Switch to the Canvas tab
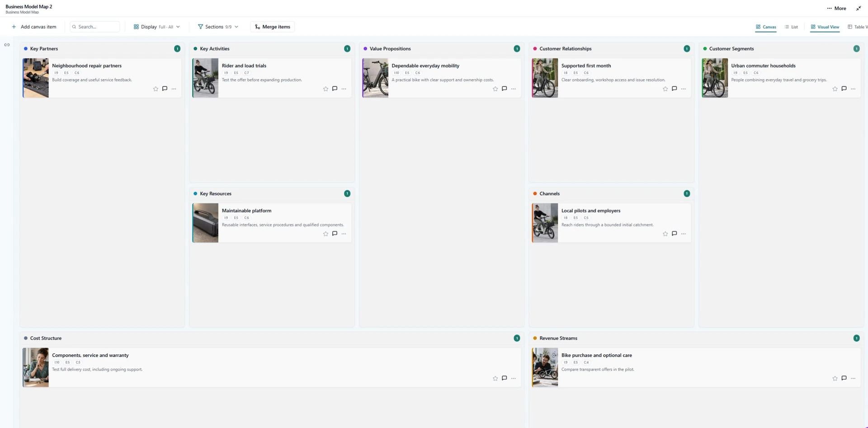 click(x=766, y=27)
